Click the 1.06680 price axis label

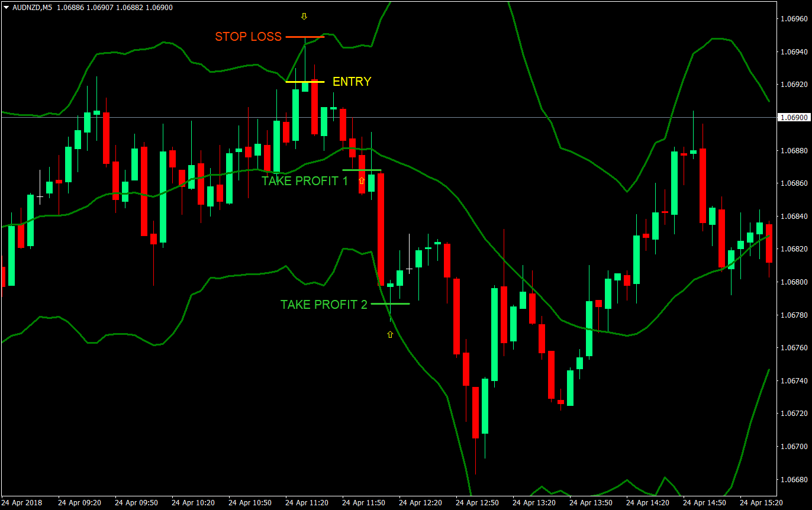click(x=794, y=479)
